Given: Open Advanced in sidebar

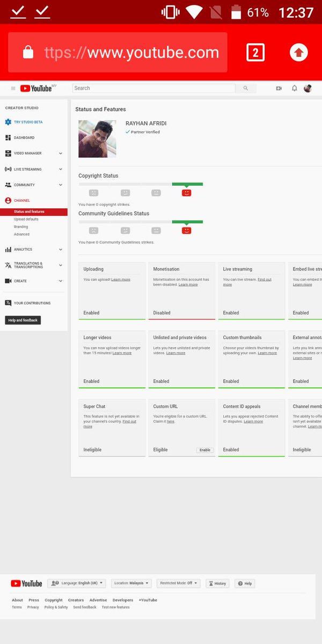Looking at the screenshot, I should tap(21, 234).
